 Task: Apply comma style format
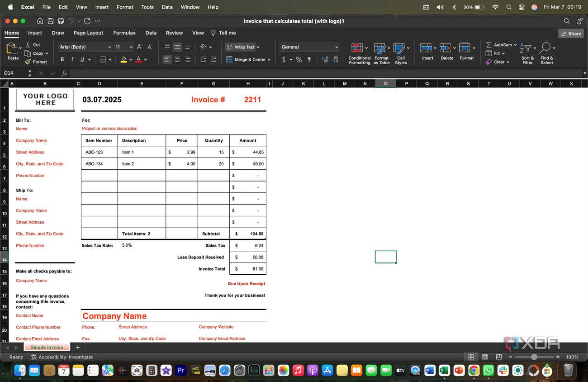309,59
